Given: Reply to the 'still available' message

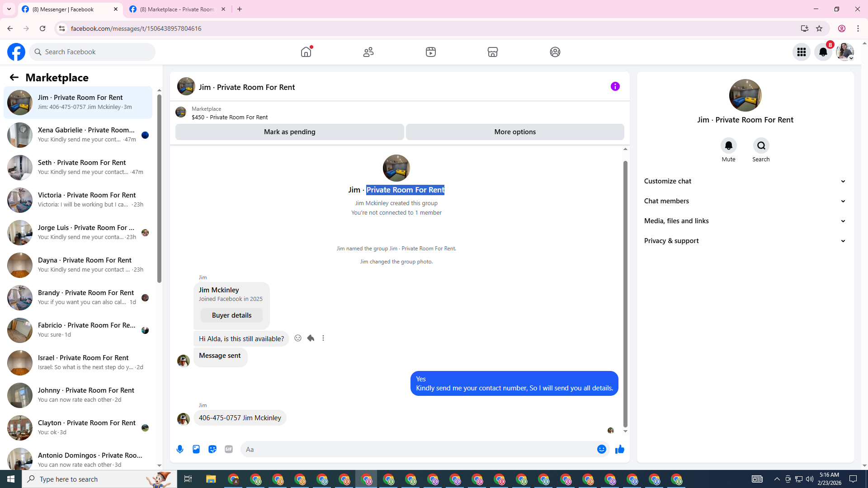Looking at the screenshot, I should pos(311,338).
